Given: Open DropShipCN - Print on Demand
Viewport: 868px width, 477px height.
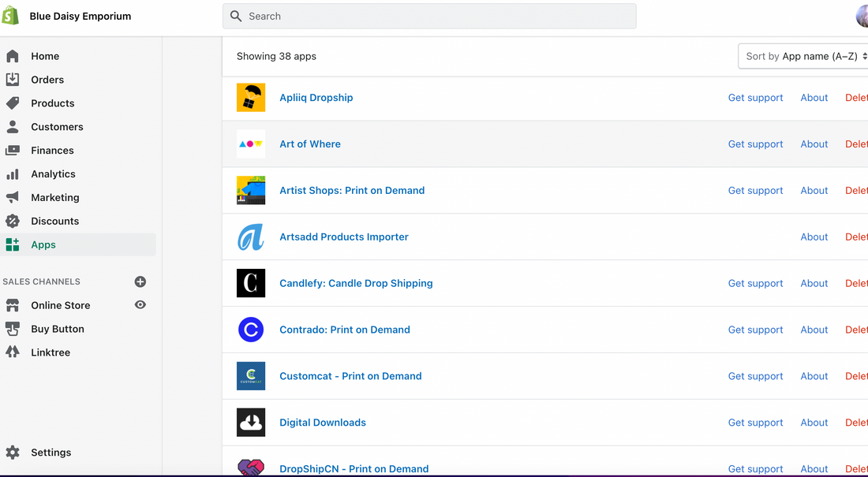Looking at the screenshot, I should [x=354, y=468].
